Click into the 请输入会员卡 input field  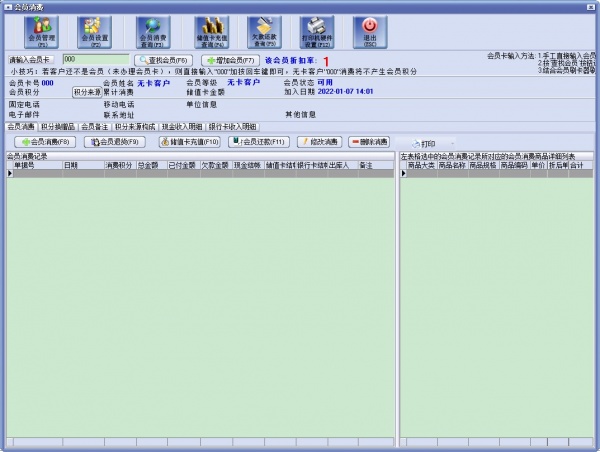[x=94, y=61]
